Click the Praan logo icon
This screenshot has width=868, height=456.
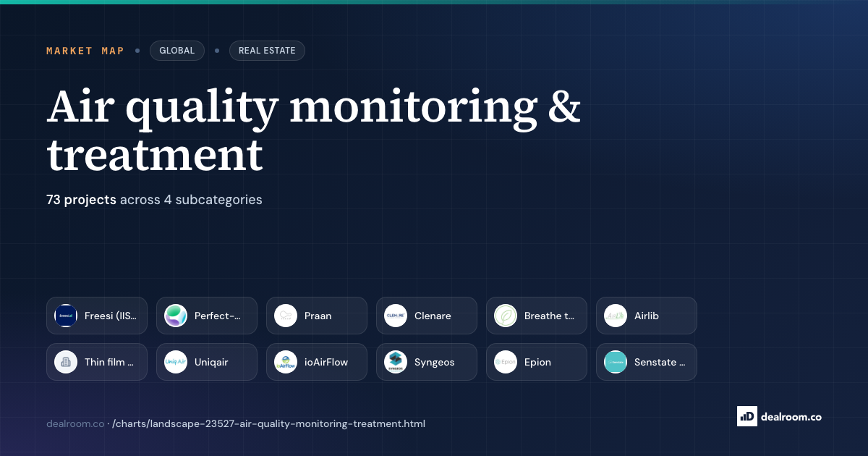point(286,316)
